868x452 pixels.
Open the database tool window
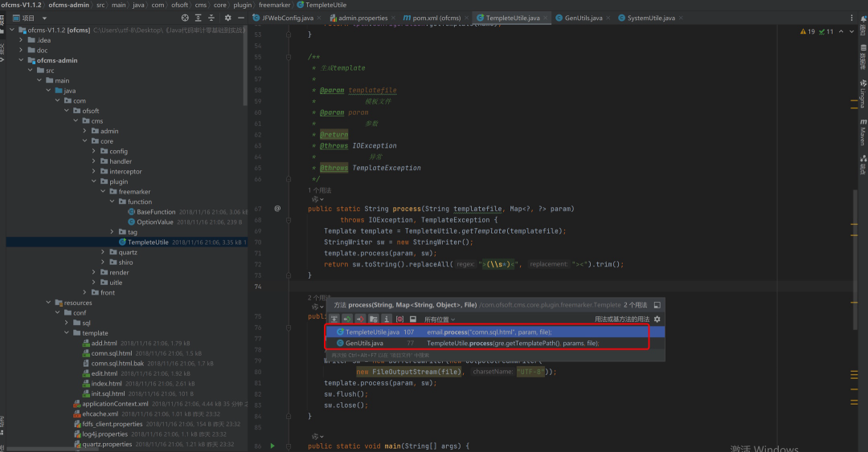[863, 58]
